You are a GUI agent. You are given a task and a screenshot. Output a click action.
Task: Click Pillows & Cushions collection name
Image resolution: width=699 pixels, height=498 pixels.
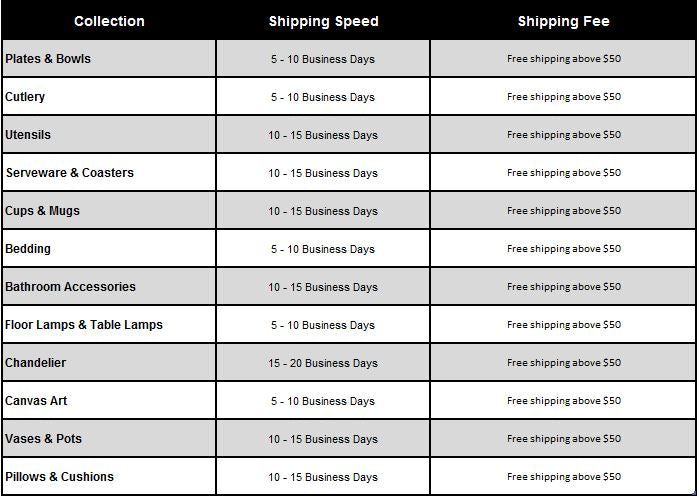tap(60, 477)
